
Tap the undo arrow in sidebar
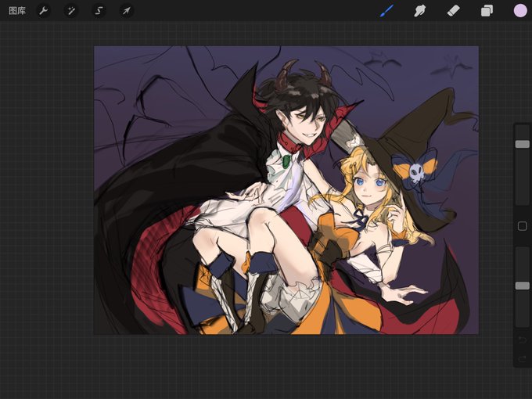tap(523, 340)
